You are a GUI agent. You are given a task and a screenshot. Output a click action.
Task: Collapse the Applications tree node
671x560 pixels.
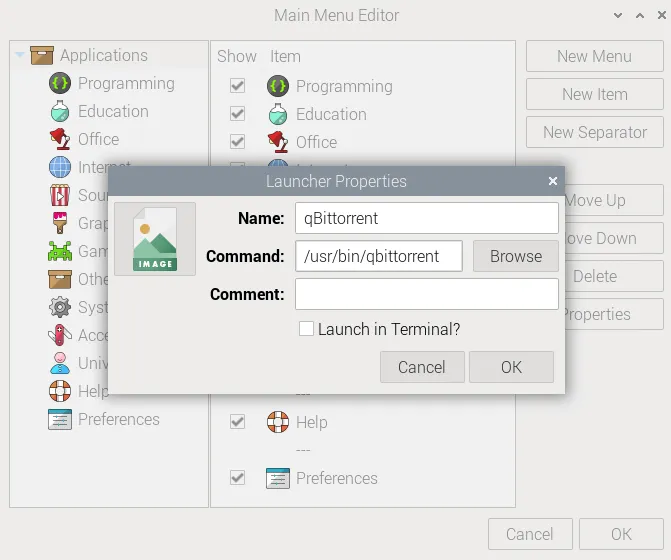(19, 55)
